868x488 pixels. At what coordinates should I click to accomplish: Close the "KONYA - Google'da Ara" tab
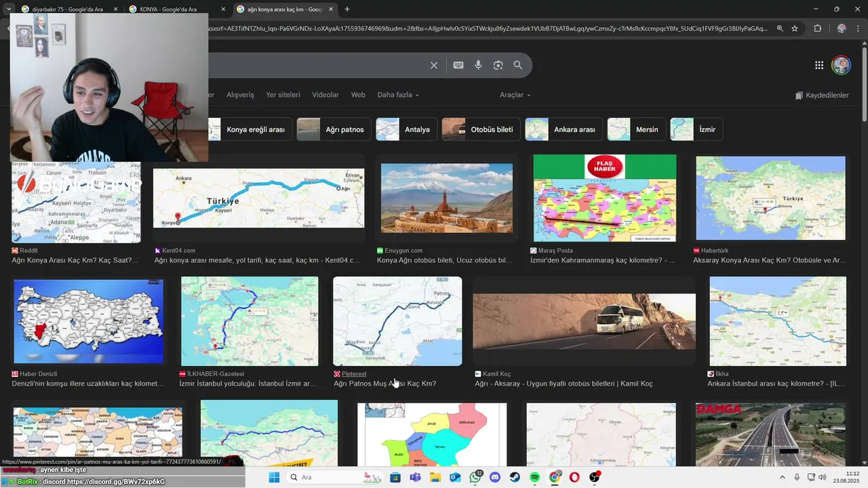[223, 9]
